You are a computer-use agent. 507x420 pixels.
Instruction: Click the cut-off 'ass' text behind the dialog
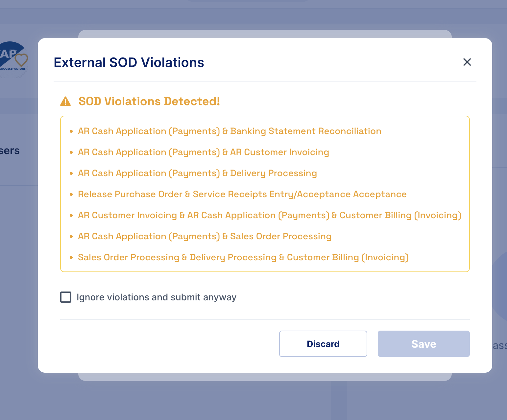(499, 345)
